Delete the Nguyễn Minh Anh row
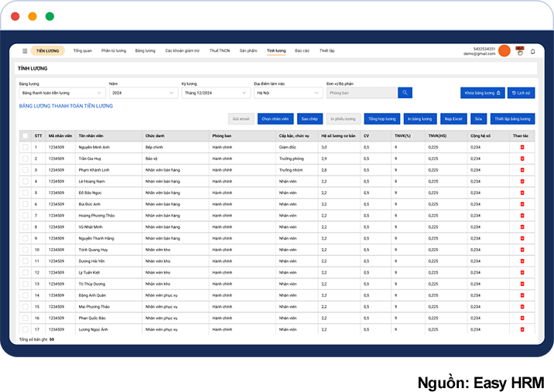The image size is (554, 392). [522, 147]
